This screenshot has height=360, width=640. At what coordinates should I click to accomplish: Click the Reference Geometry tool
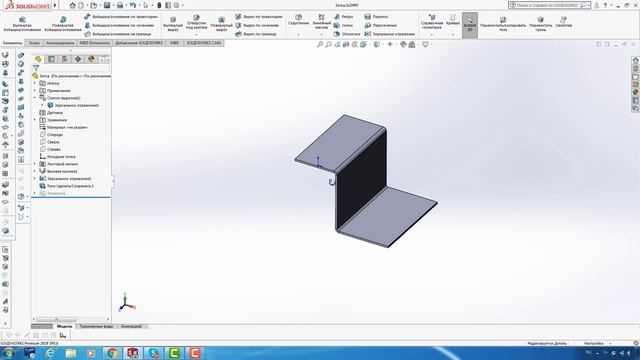432,22
